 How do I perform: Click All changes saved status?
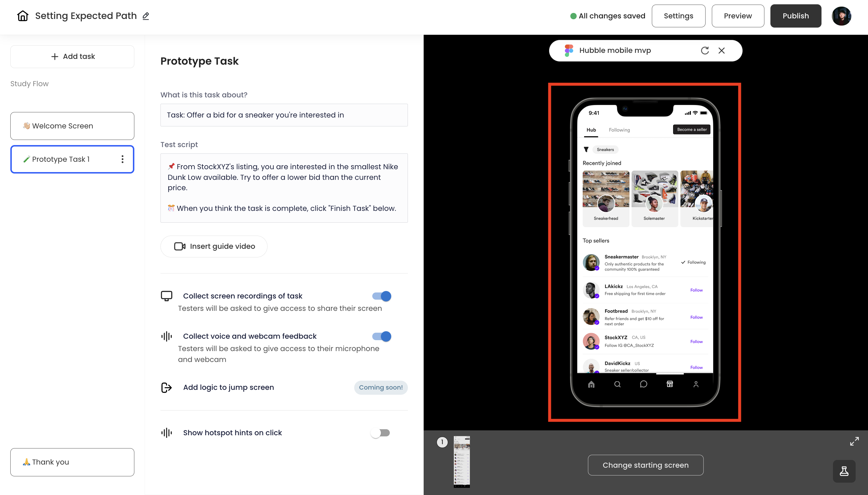click(x=608, y=16)
